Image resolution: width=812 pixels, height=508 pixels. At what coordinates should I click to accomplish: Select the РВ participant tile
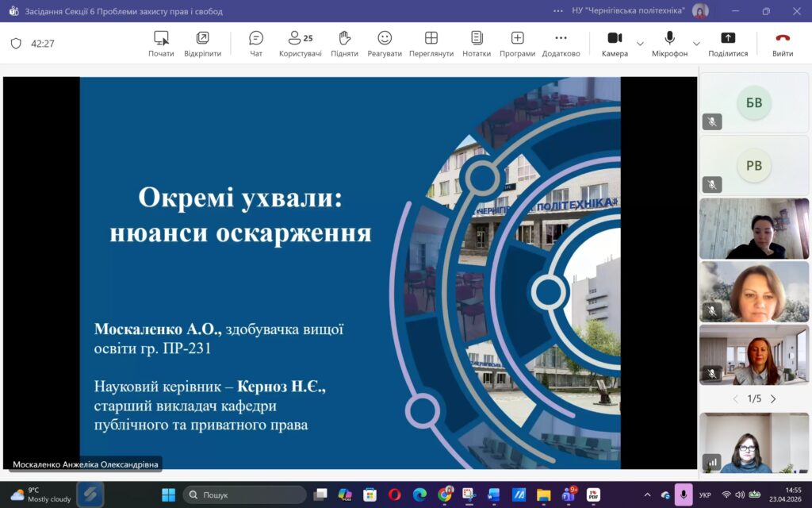click(753, 165)
